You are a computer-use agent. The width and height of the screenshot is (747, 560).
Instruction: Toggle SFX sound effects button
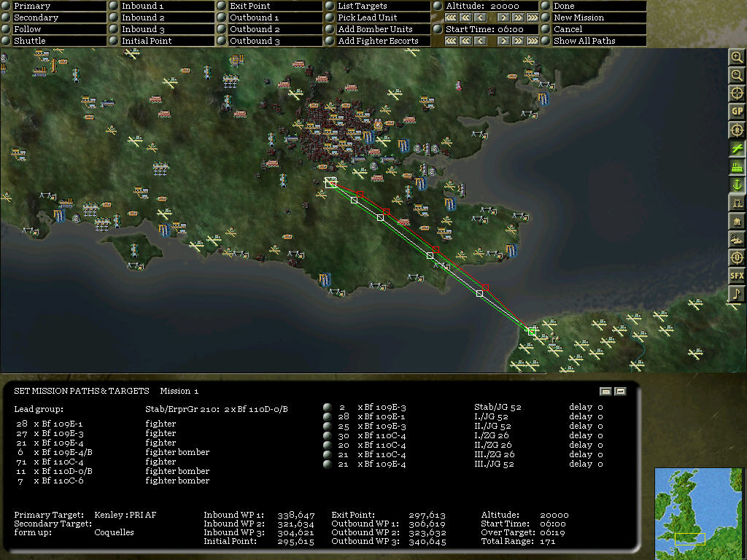pos(737,276)
